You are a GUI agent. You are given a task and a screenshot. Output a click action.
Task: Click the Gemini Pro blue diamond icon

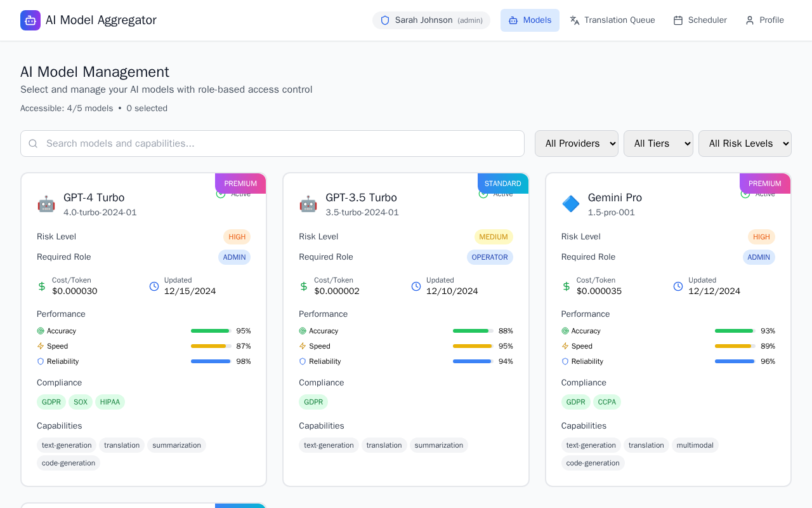coord(571,204)
